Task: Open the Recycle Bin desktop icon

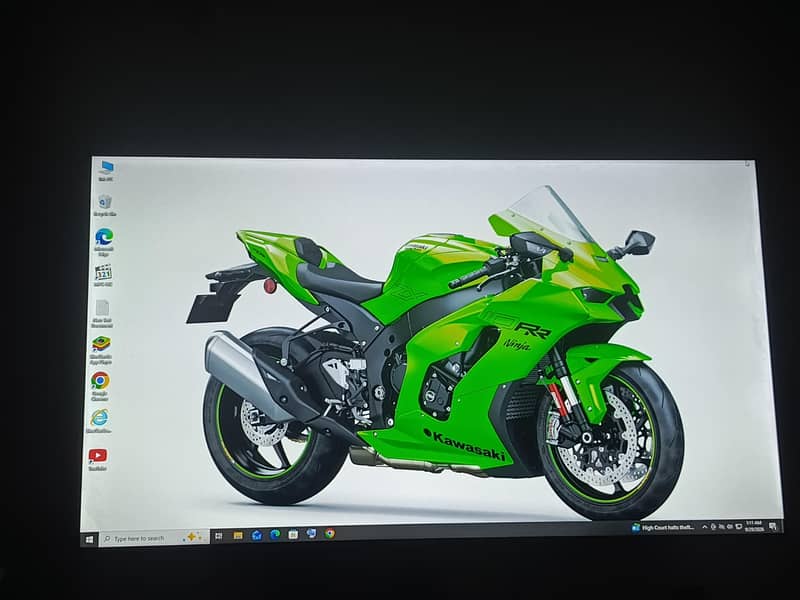Action: tap(105, 205)
